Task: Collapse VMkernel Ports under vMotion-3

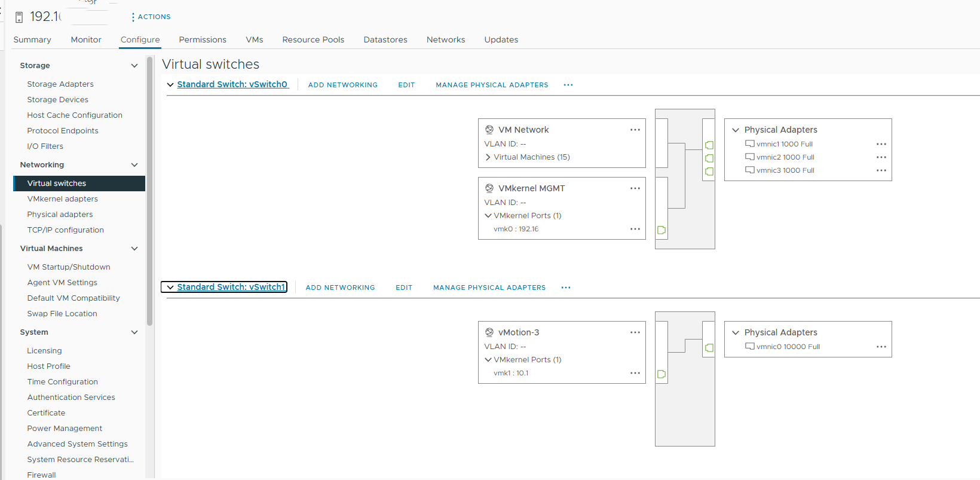Action: pos(488,360)
